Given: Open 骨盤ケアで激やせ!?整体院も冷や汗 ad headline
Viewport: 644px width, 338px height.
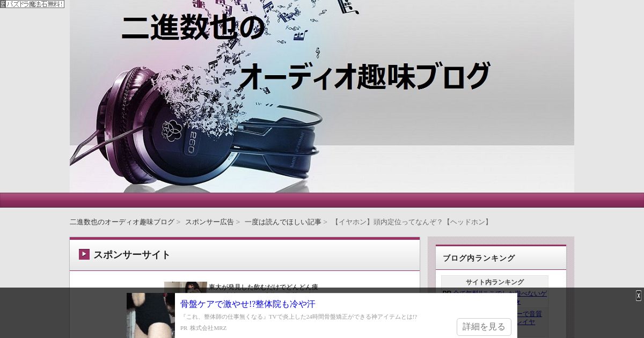Looking at the screenshot, I should click(248, 304).
